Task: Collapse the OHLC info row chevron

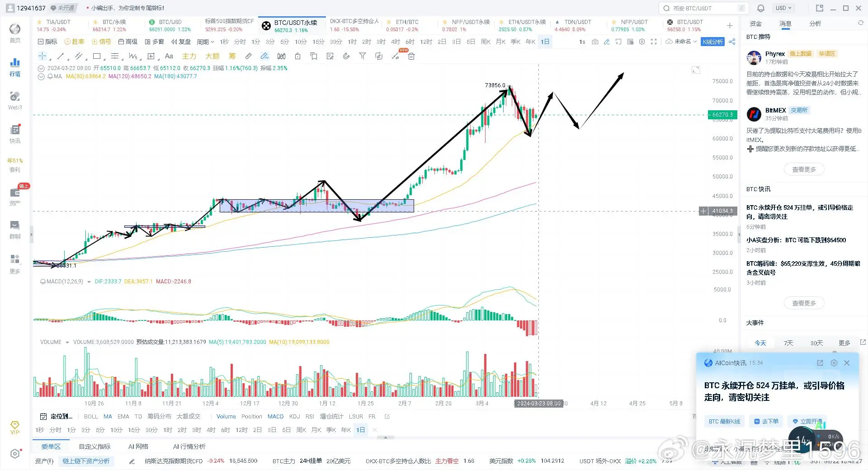Action: 41,68
